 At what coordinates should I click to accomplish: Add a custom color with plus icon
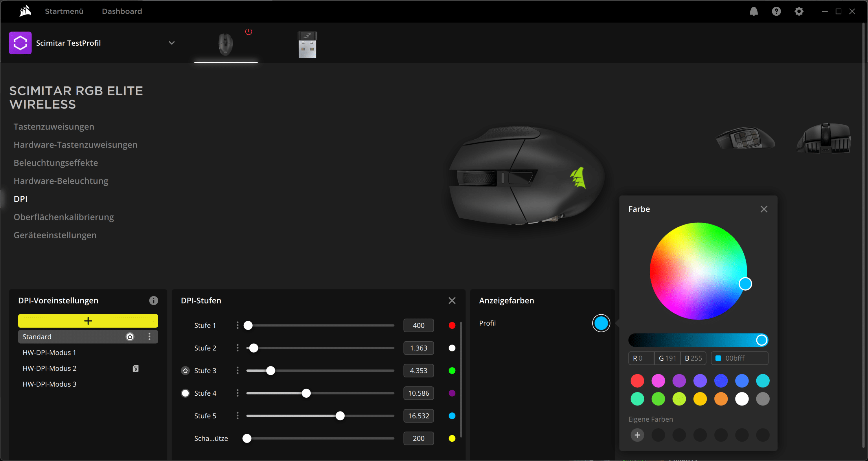click(x=637, y=435)
